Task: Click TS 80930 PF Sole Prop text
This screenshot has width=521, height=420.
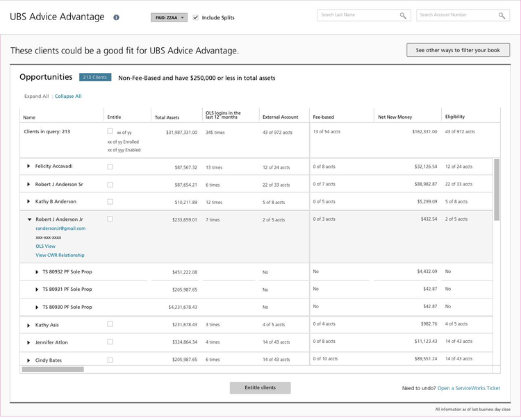Action: [67, 307]
